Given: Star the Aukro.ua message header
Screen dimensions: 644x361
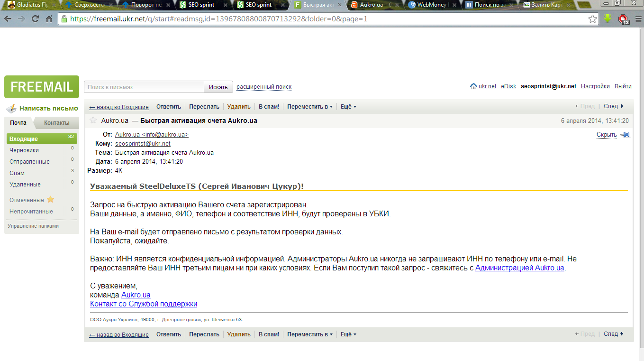Looking at the screenshot, I should click(x=93, y=120).
